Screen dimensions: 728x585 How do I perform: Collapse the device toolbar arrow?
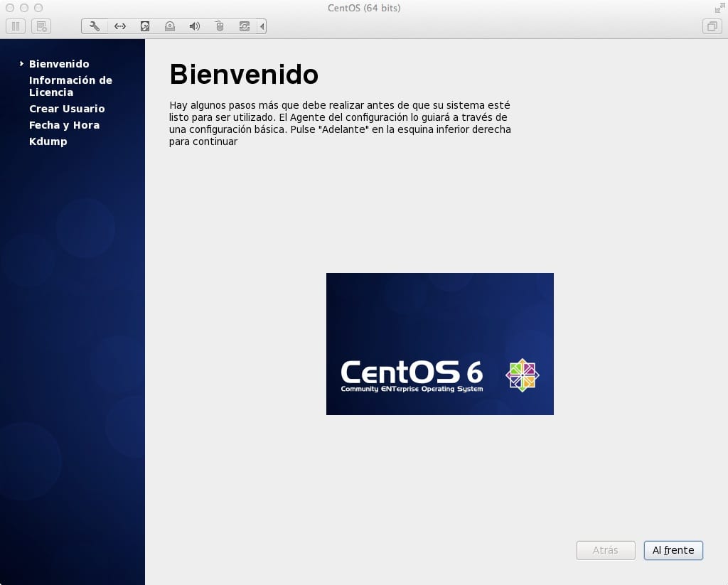(262, 26)
